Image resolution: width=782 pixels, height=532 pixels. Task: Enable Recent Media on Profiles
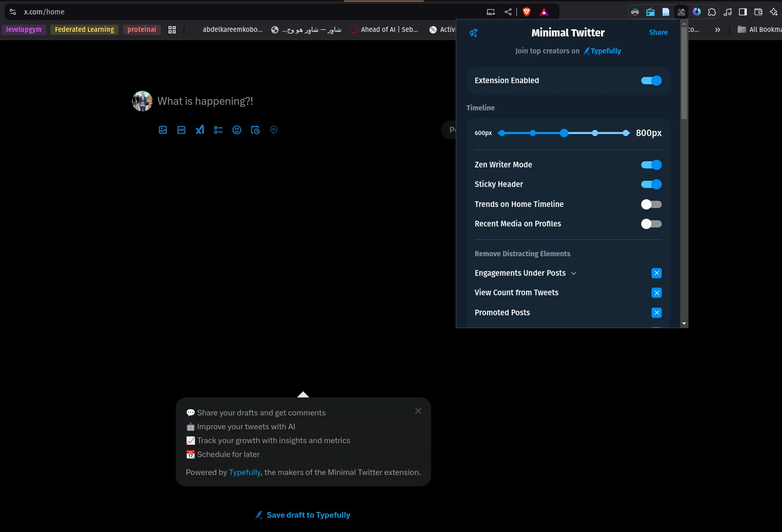point(651,224)
